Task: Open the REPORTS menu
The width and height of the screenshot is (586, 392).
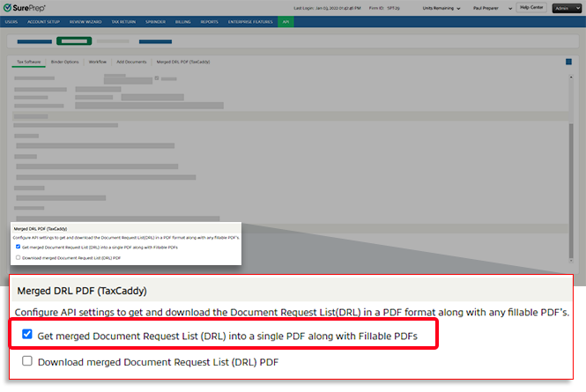Action: pos(210,22)
